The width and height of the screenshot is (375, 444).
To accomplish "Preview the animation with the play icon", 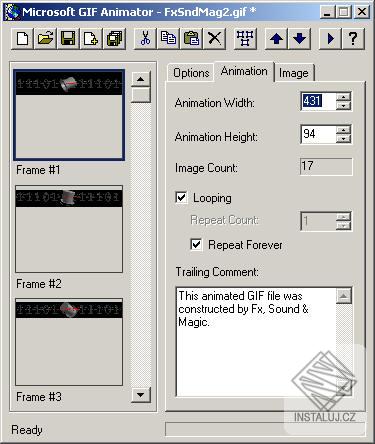I will pos(330,39).
